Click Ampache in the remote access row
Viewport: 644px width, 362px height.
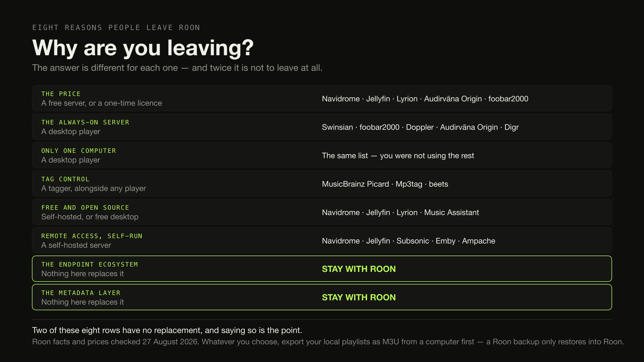(x=478, y=241)
